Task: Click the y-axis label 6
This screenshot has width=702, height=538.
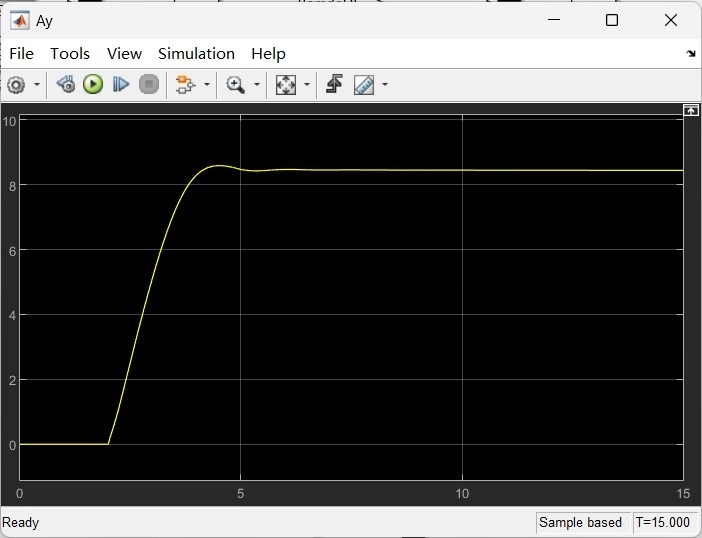Action: click(13, 251)
